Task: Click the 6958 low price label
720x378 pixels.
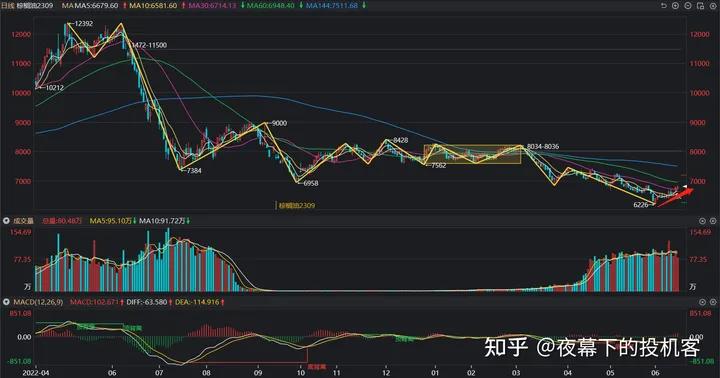Action: [311, 183]
